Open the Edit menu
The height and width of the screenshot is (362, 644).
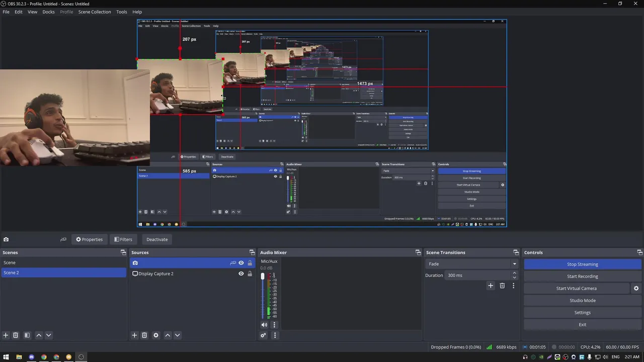(x=19, y=12)
